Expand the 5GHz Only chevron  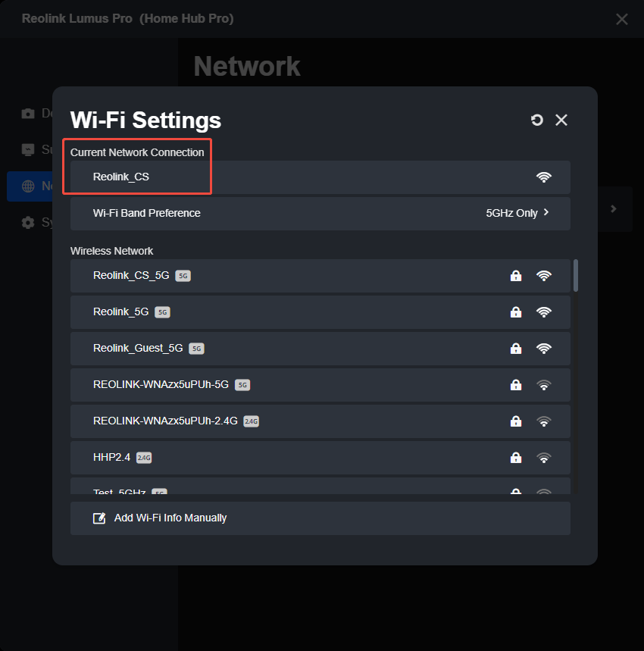click(546, 212)
